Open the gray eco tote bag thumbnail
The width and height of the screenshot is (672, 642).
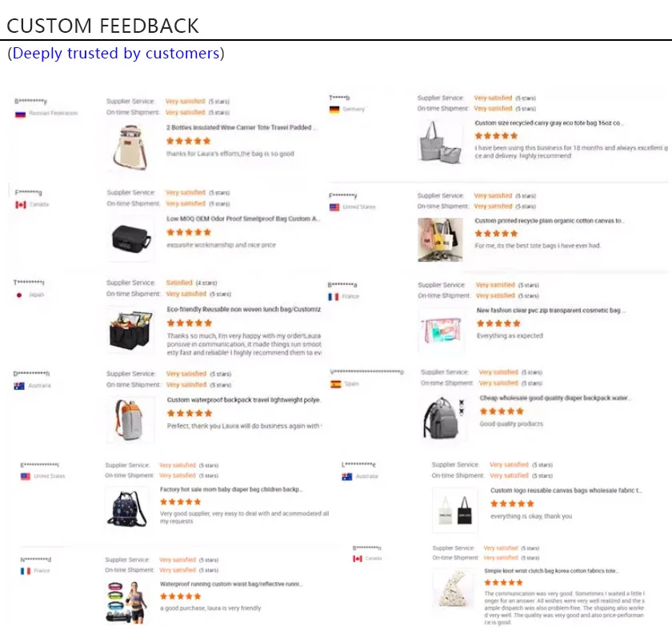(440, 142)
